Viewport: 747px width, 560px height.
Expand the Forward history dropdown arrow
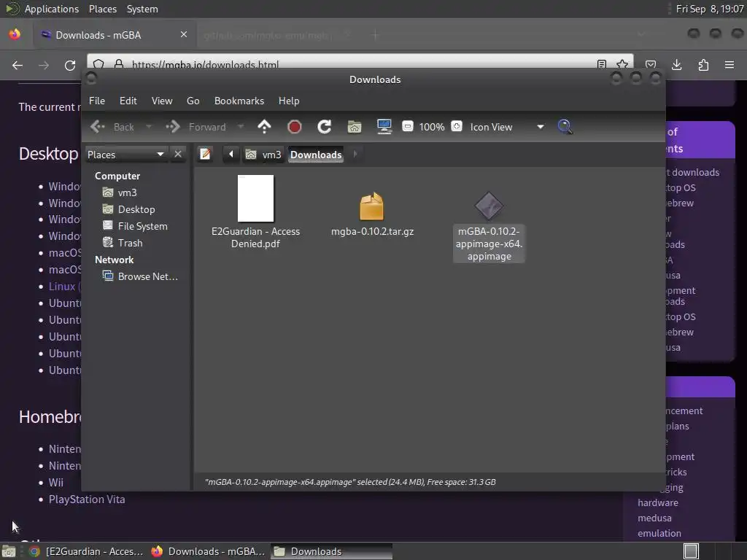coord(241,127)
